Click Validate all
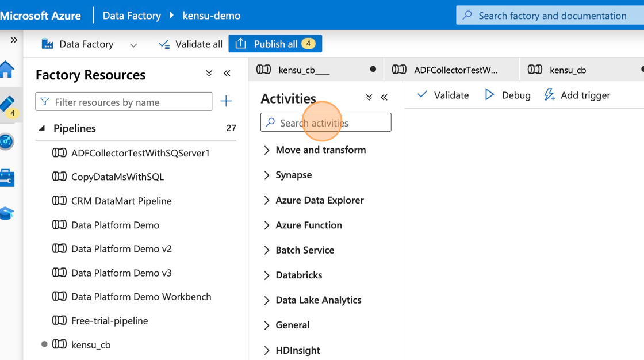Image resolution: width=644 pixels, height=360 pixels. click(190, 44)
